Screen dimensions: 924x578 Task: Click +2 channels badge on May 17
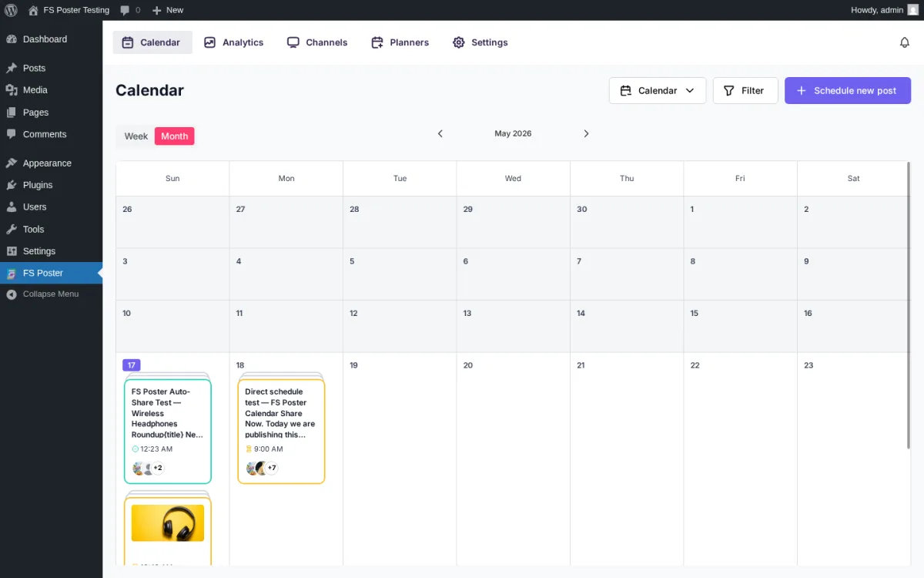157,468
